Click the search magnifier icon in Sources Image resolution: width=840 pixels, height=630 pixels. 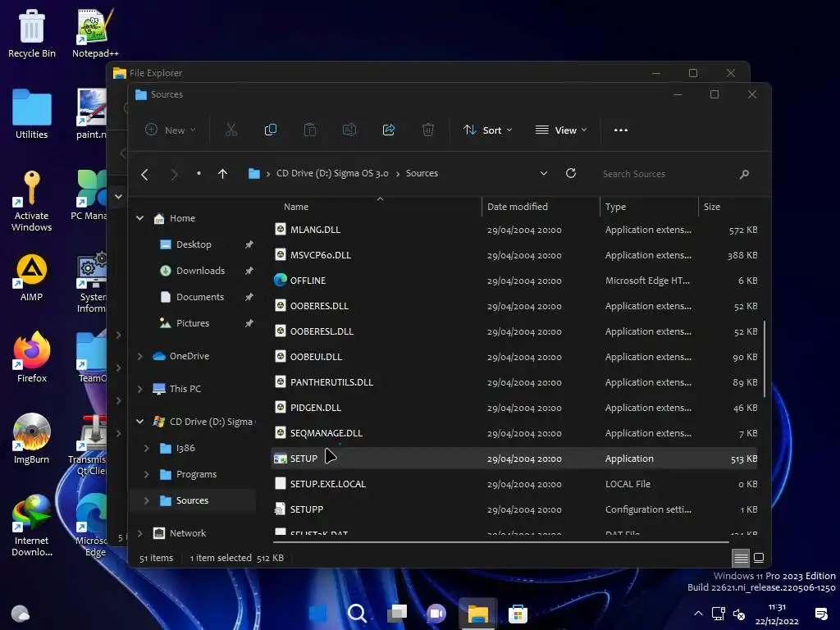[744, 174]
